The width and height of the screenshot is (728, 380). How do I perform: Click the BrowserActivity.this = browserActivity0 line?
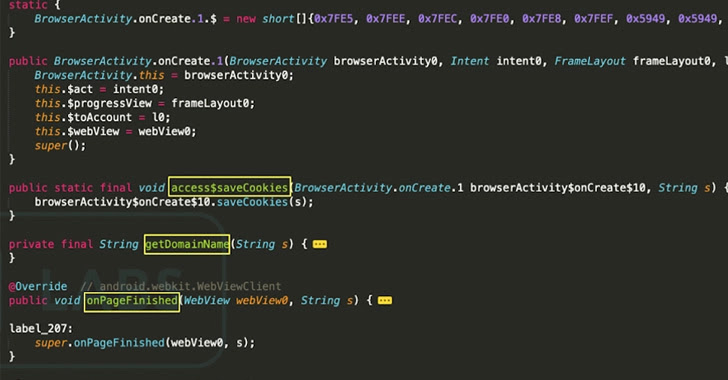[164, 75]
